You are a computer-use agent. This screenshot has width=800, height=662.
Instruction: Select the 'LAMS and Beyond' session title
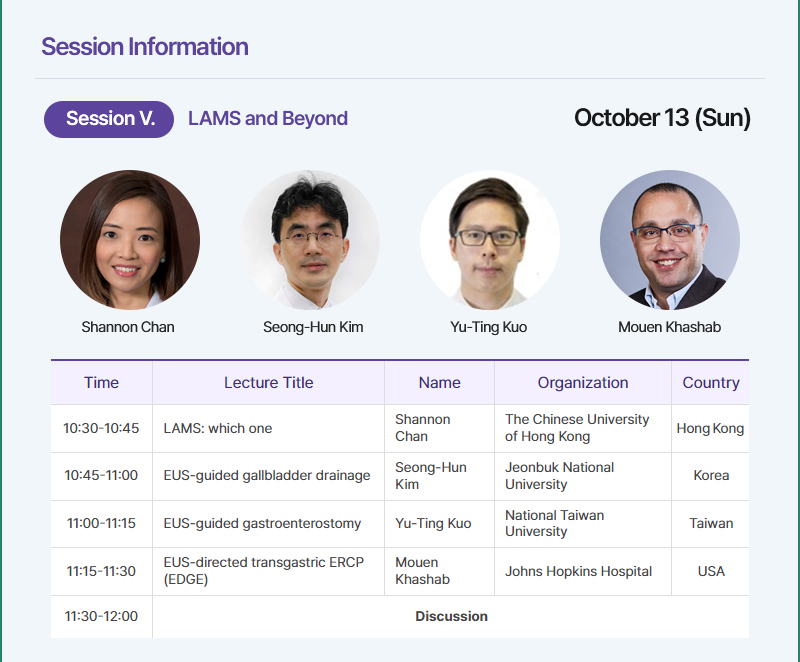click(x=268, y=118)
